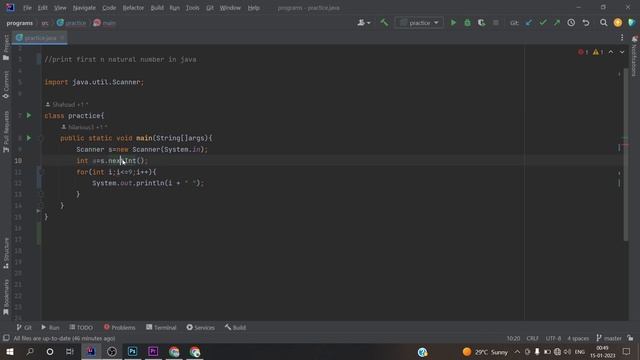Run main method from gutter arrow

pos(29,138)
